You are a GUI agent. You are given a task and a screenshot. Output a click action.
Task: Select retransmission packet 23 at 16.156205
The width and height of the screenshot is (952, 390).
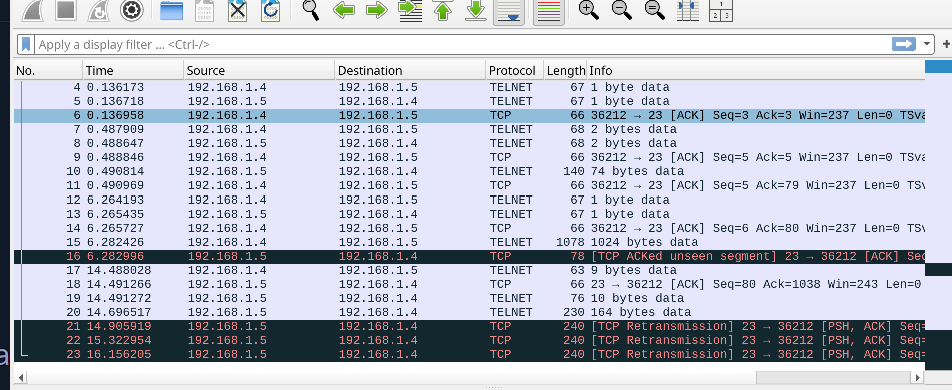[x=469, y=355]
